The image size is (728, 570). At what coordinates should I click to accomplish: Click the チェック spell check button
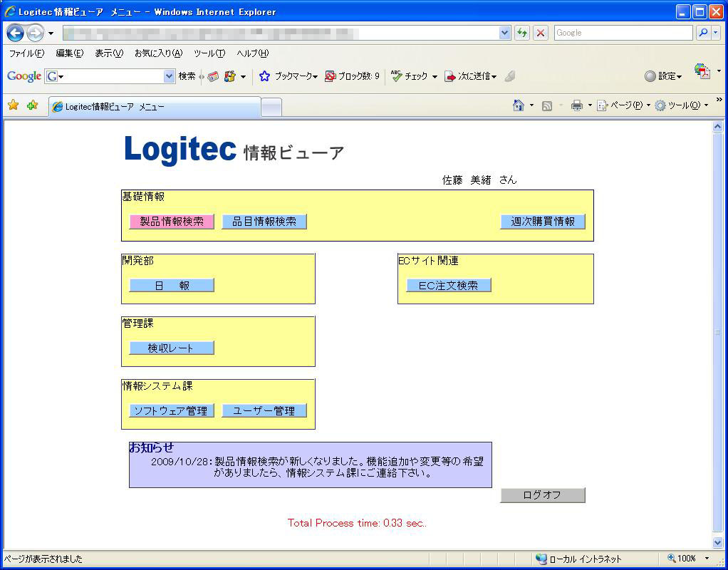409,76
